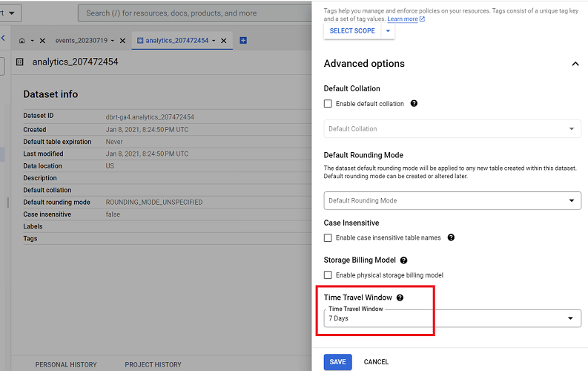
Task: Focus the search resources field
Action: 195,13
